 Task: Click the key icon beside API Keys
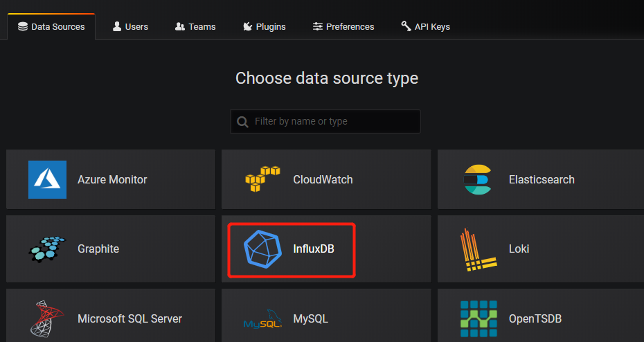pyautogui.click(x=406, y=26)
